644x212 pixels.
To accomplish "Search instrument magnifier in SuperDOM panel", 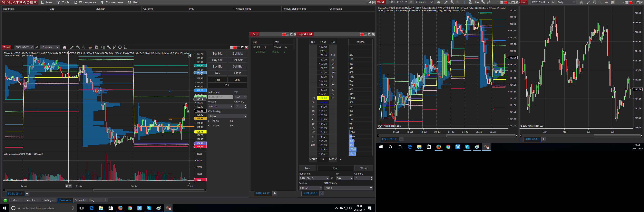I will 332,178.
